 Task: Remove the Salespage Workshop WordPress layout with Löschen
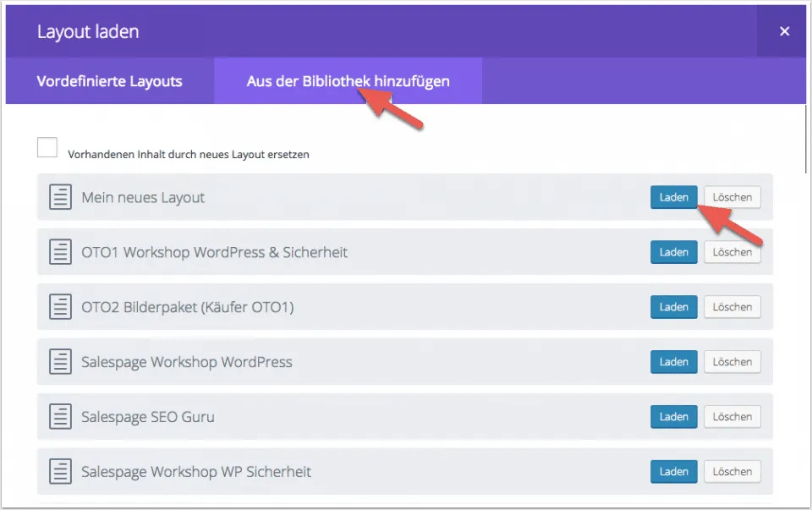[732, 362]
